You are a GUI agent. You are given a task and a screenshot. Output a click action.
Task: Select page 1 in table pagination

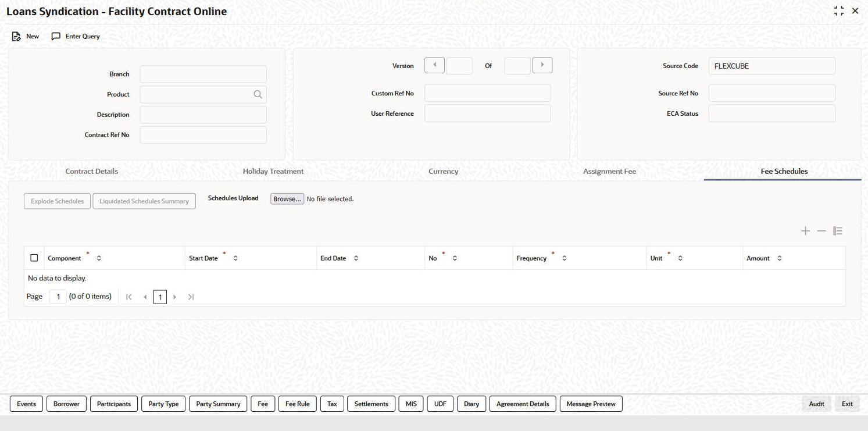tap(160, 297)
